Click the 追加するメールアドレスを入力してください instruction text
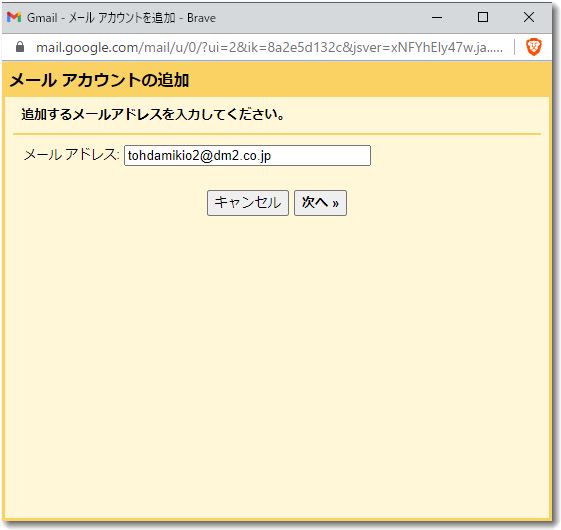Screen dimensions: 561x530 [153, 115]
